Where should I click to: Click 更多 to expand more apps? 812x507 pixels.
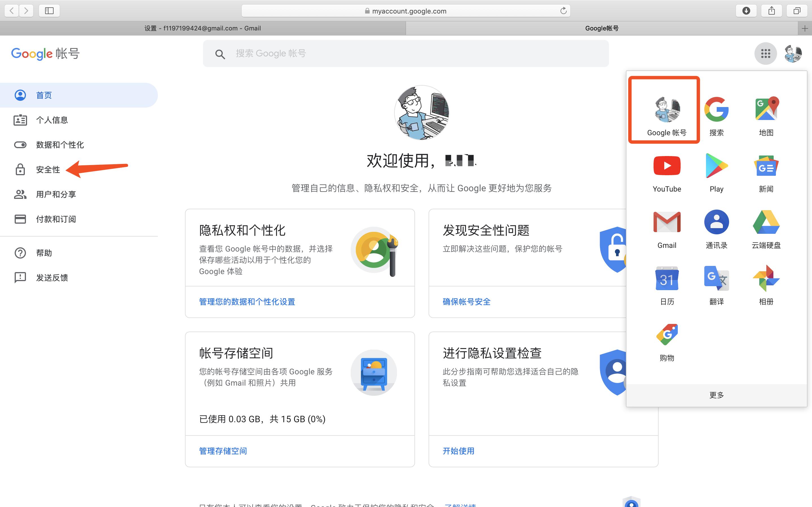coord(717,395)
